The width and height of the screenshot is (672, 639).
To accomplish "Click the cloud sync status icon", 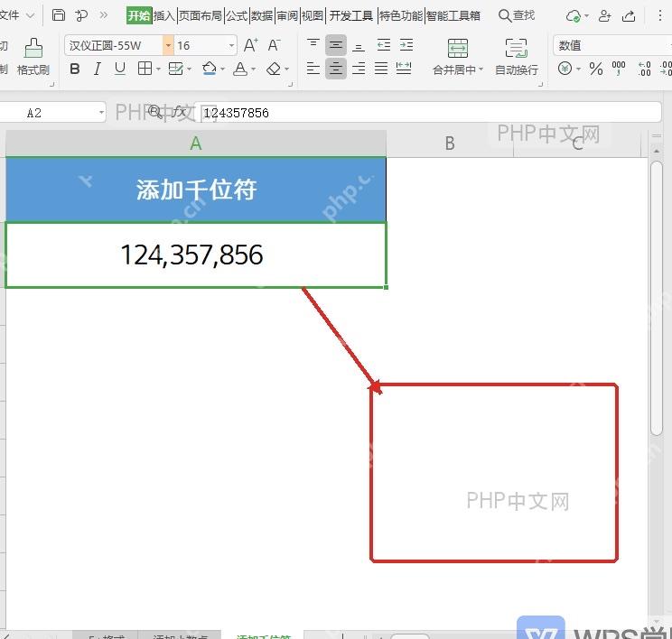I will [x=574, y=16].
